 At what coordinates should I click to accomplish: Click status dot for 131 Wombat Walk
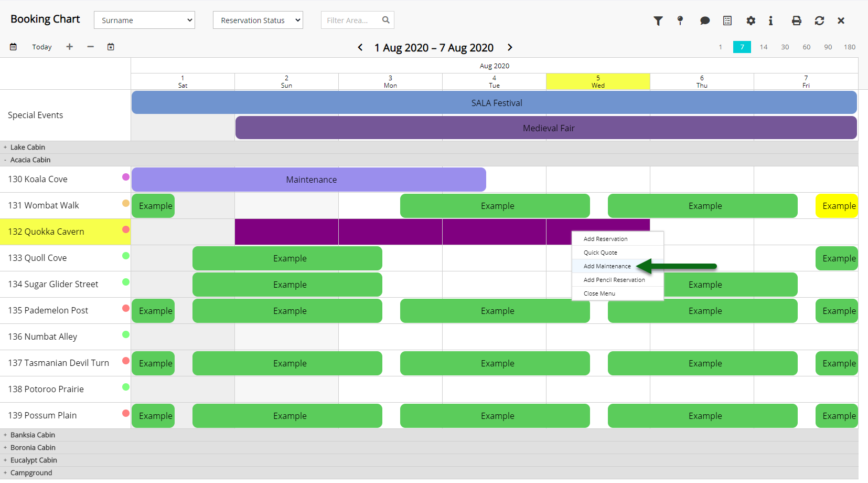126,203
